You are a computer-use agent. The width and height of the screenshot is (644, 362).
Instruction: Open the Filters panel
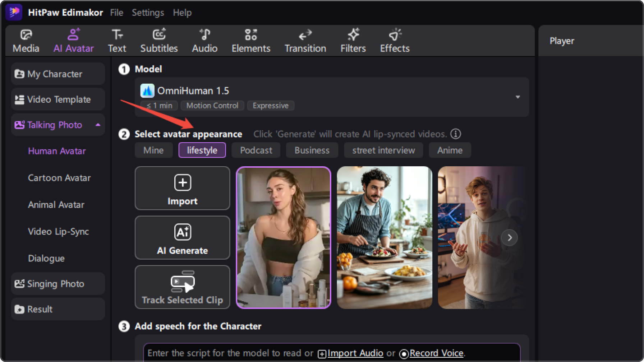coord(353,41)
